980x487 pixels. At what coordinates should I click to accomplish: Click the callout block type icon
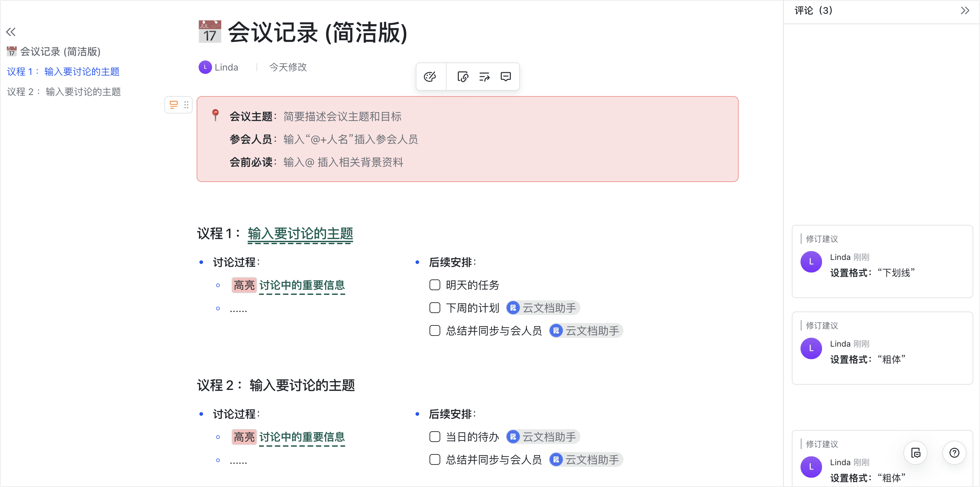(173, 104)
